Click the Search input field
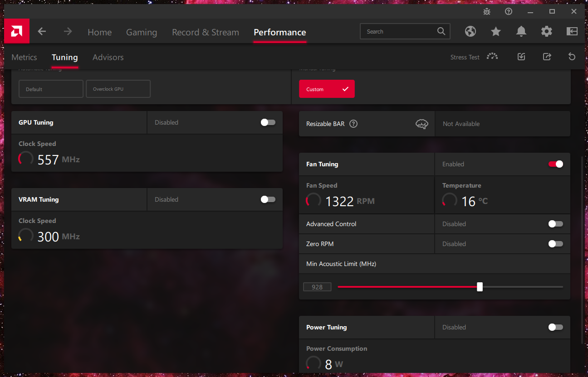 pyautogui.click(x=399, y=31)
